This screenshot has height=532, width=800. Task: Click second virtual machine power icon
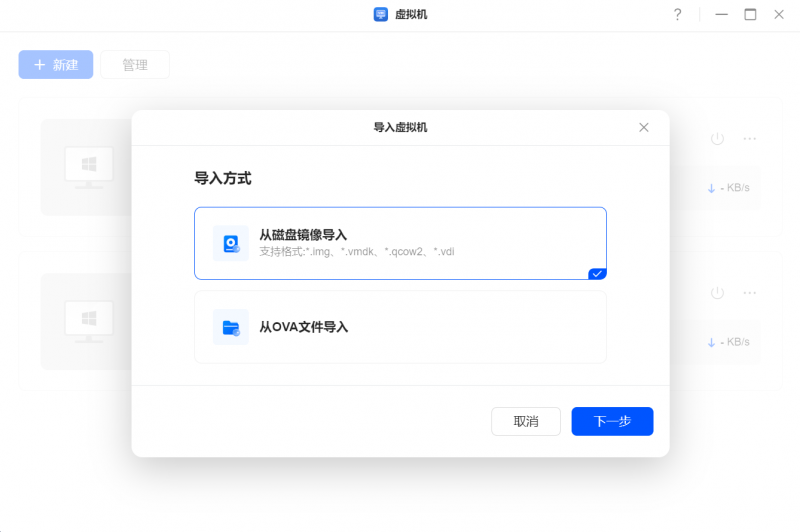[x=717, y=292]
